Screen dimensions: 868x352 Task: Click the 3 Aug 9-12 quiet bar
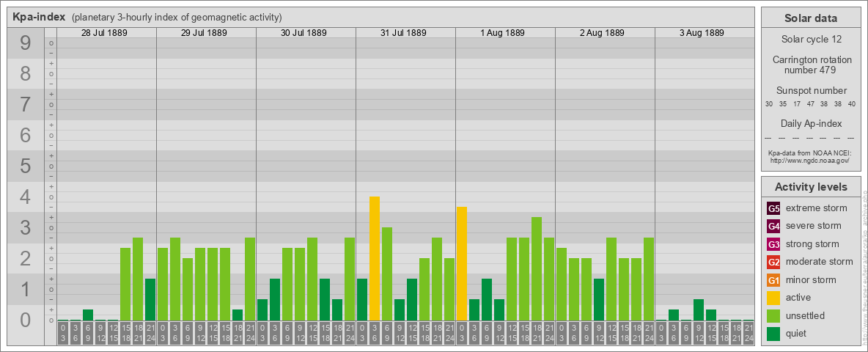click(699, 310)
